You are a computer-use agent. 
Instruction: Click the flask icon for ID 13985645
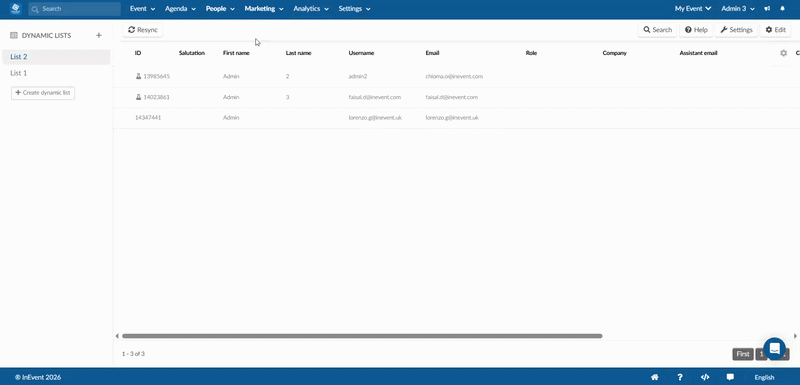[x=138, y=76]
